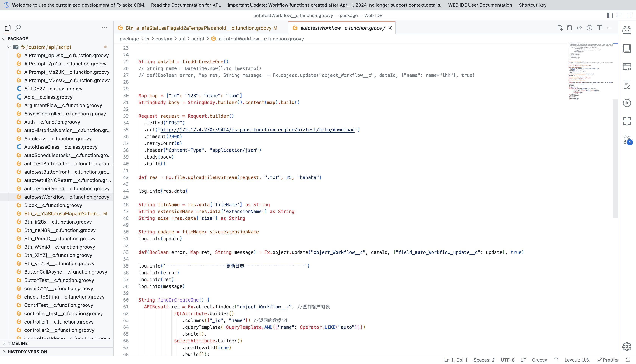The height and width of the screenshot is (364, 636).
Task: Toggle the bottom panel layout button
Action: pos(620,16)
